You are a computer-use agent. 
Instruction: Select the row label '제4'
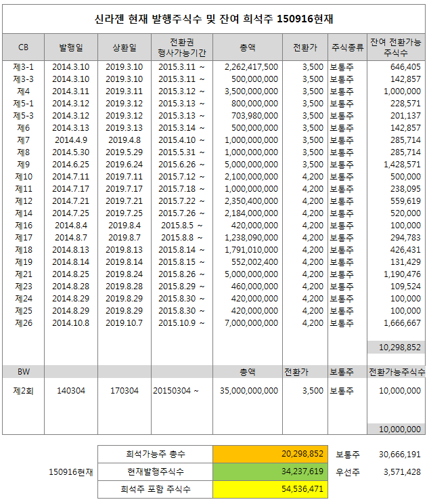click(x=24, y=91)
